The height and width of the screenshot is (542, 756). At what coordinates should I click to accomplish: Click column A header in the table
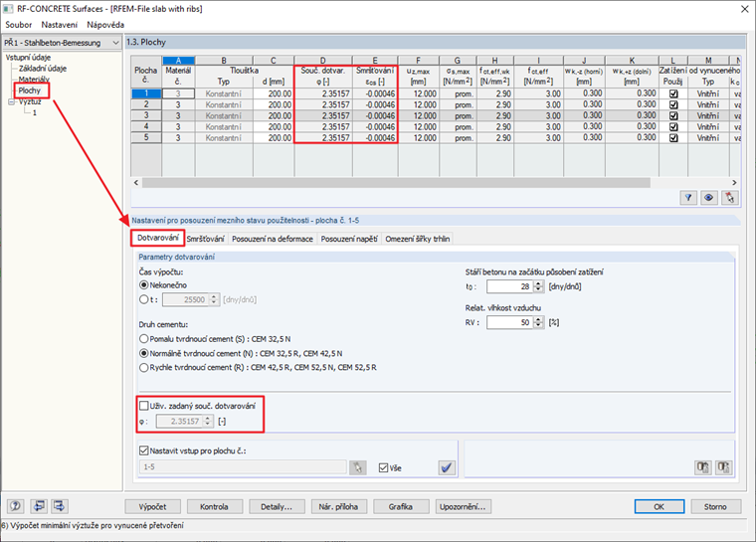tap(178, 61)
